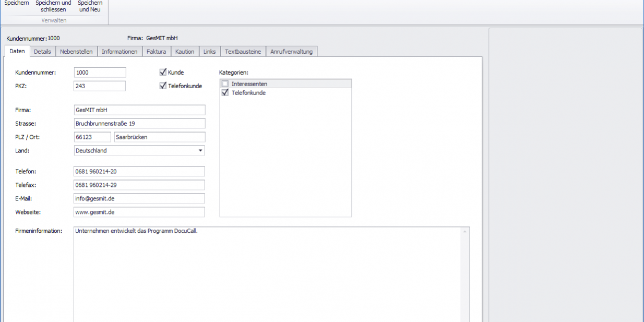Click the Firmeninformation scrollbar up arrow
644x322 pixels.
464,232
